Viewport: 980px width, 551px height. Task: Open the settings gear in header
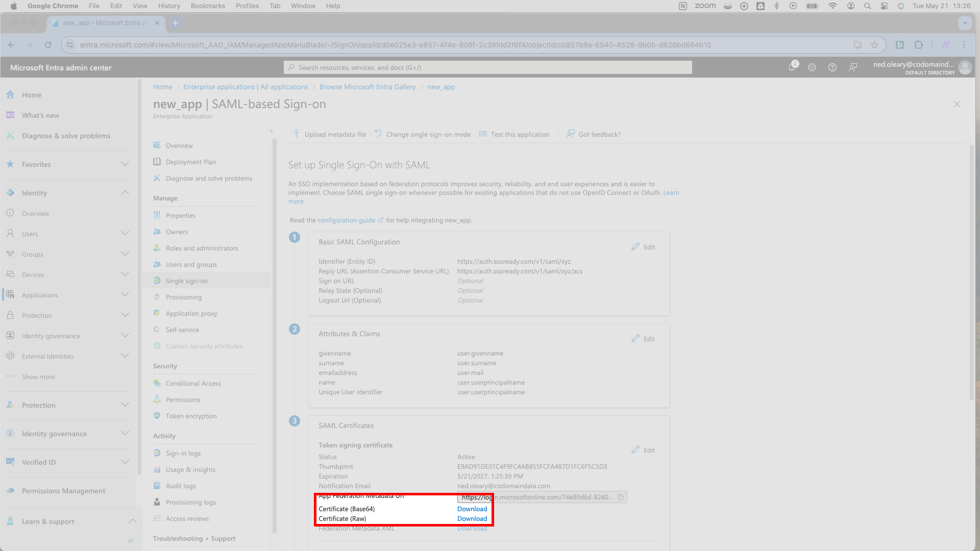click(x=812, y=67)
